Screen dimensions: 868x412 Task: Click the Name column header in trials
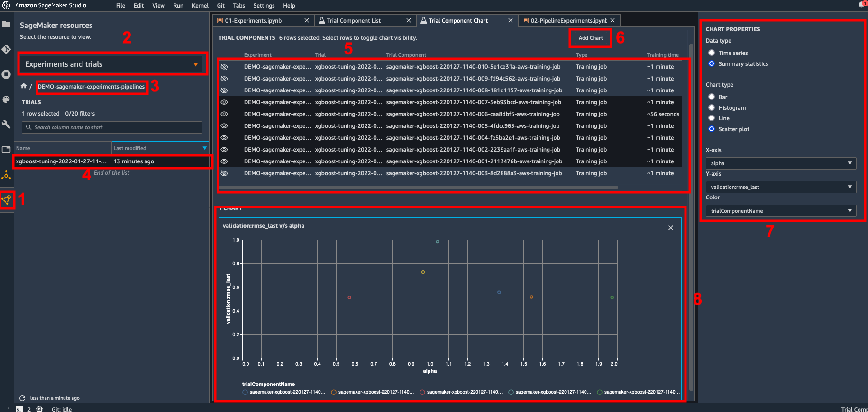tap(63, 148)
